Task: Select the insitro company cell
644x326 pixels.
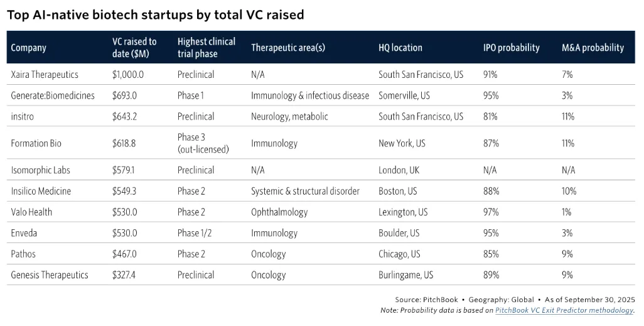Action: (x=24, y=116)
